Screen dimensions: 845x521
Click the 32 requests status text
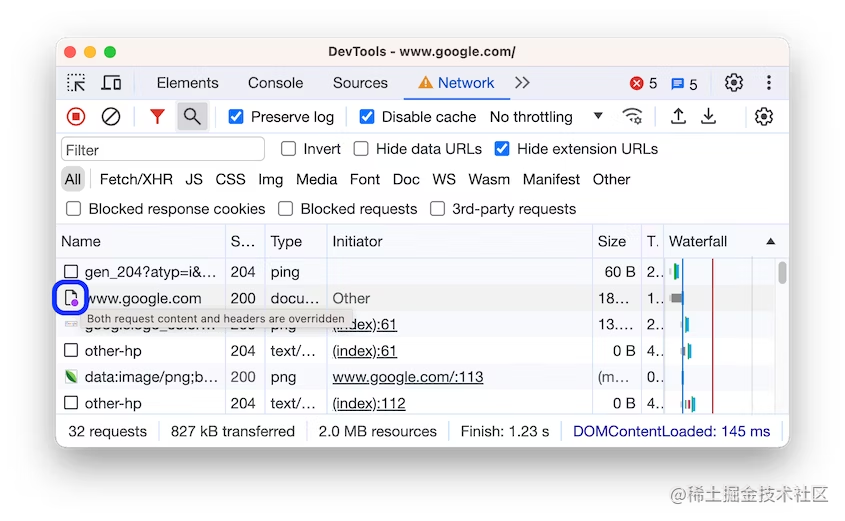point(107,431)
